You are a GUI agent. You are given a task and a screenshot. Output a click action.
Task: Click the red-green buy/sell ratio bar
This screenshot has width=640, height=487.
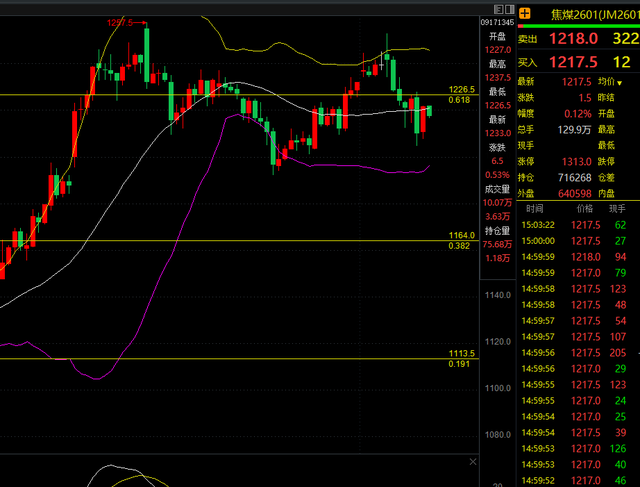pyautogui.click(x=578, y=26)
